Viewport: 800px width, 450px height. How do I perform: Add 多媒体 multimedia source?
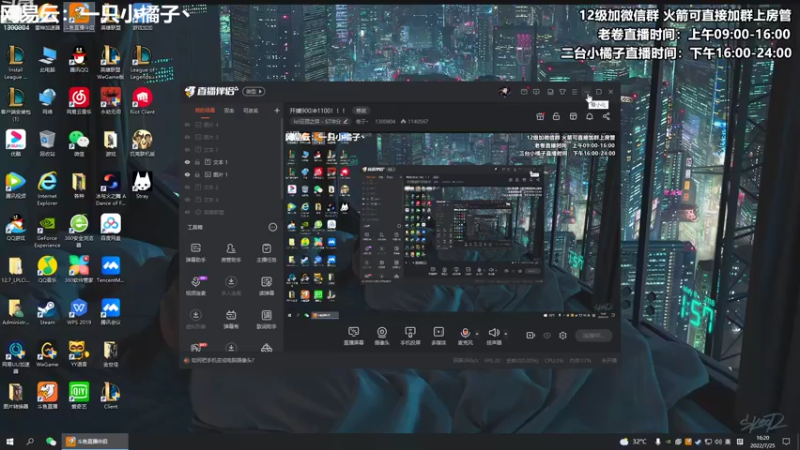pyautogui.click(x=438, y=336)
